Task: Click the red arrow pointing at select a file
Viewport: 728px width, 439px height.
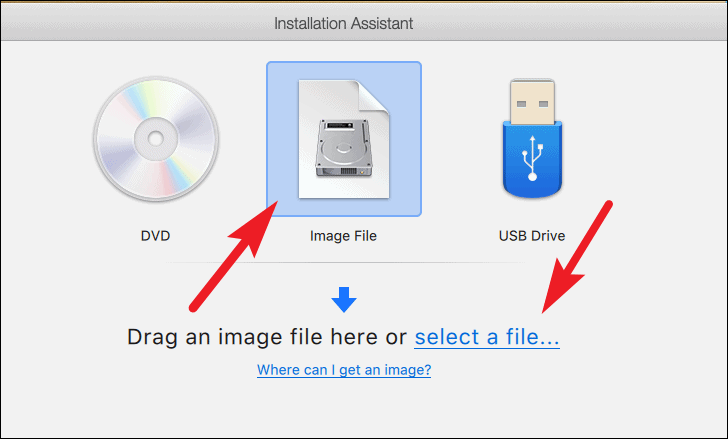Action: point(577,257)
